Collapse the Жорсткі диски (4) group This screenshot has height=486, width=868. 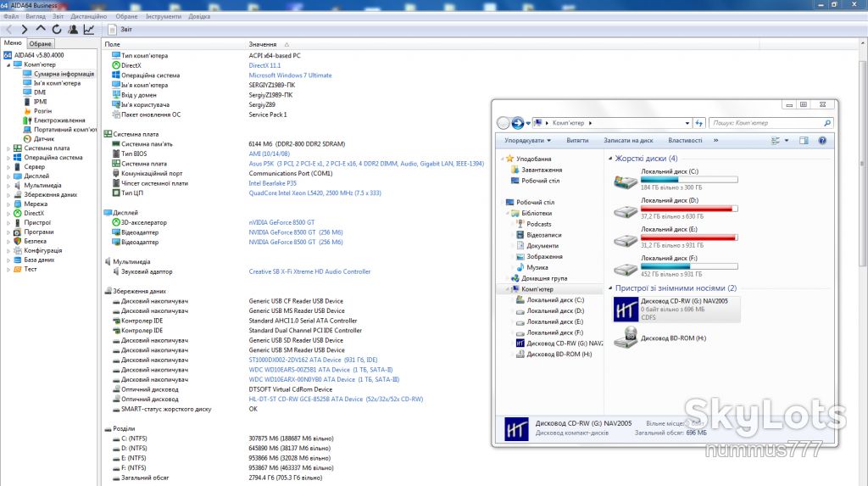tap(610, 159)
